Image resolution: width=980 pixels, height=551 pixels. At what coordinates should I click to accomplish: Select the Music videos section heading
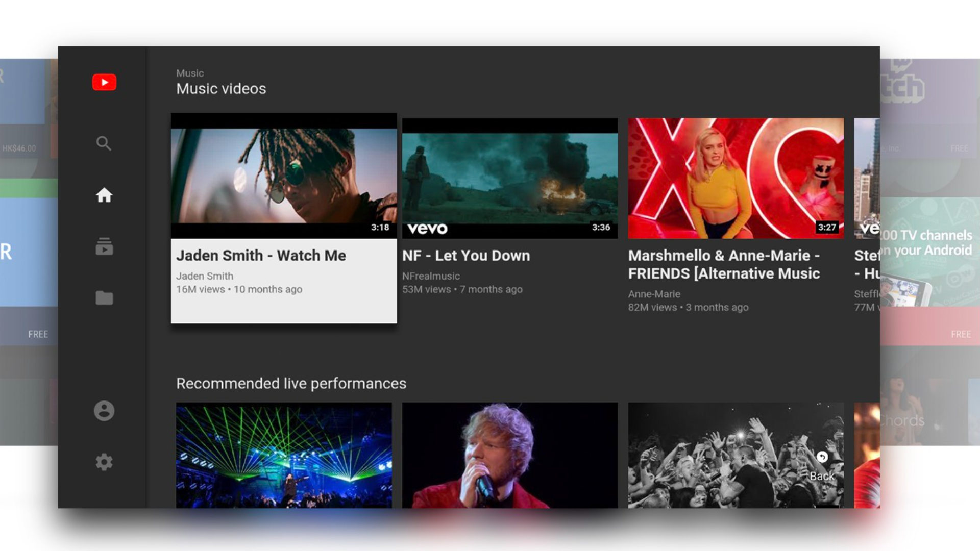click(221, 89)
